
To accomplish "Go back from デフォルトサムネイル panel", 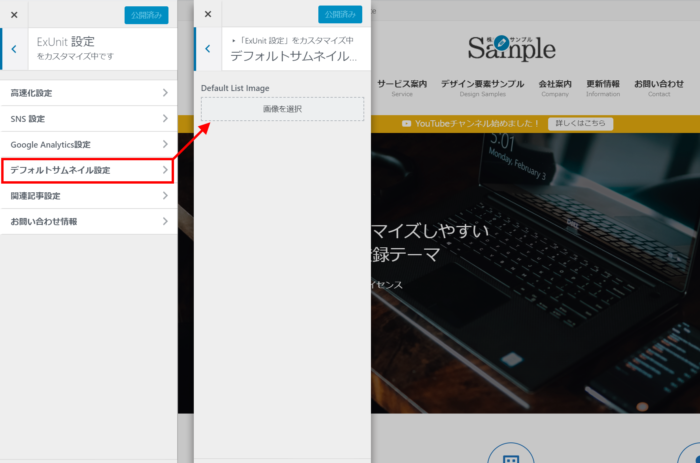I will (x=208, y=49).
